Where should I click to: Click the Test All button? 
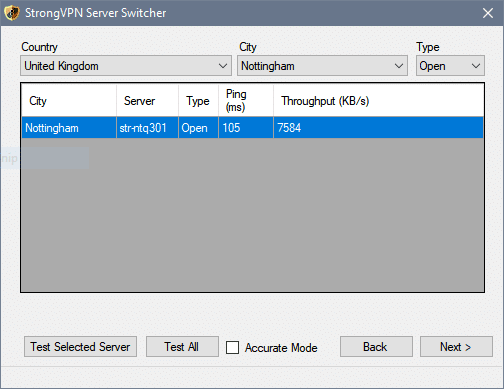(x=182, y=347)
